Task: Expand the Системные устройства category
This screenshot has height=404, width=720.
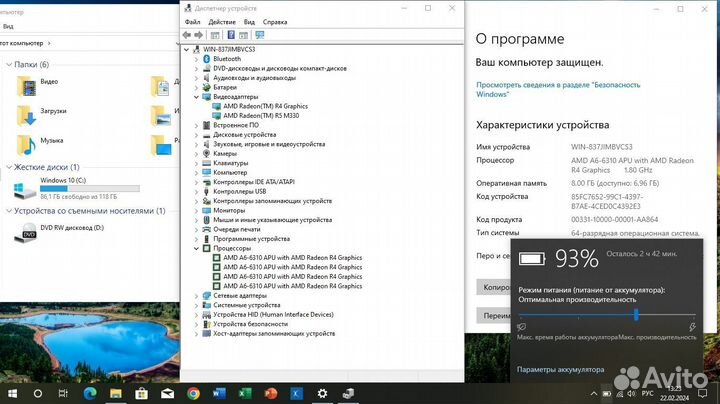Action: 197,305
